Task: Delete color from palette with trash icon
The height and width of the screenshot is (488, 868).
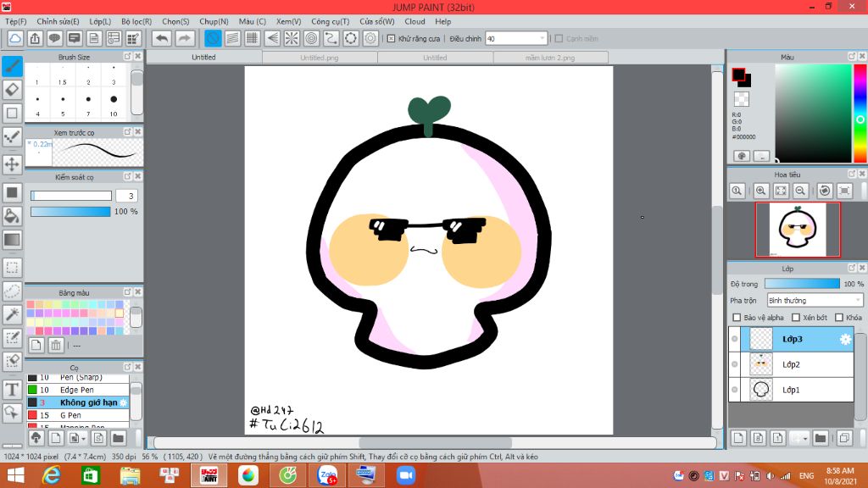Action: click(56, 346)
